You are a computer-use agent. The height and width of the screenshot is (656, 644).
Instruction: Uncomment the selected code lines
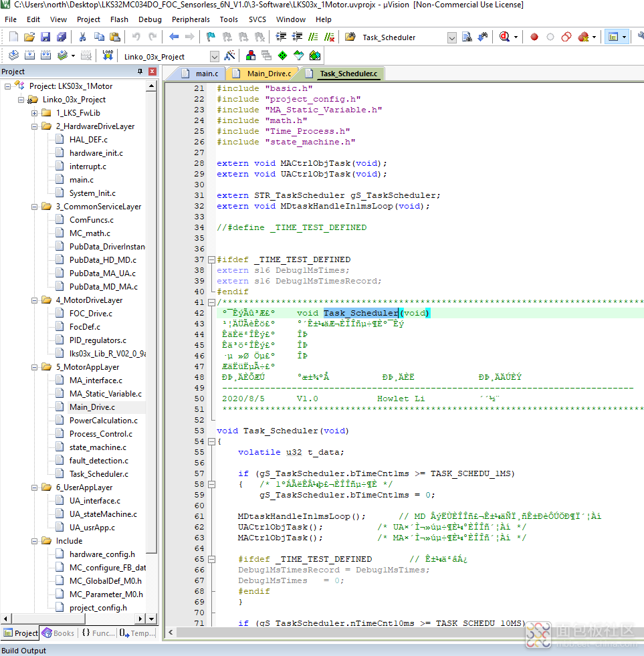click(x=329, y=37)
